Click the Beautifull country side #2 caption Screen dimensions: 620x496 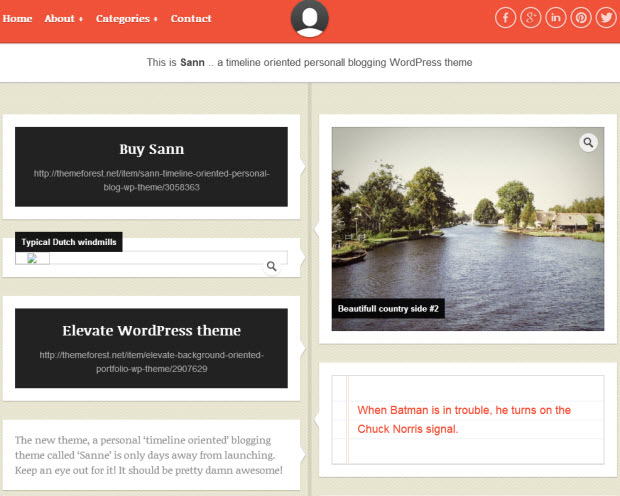coord(388,309)
